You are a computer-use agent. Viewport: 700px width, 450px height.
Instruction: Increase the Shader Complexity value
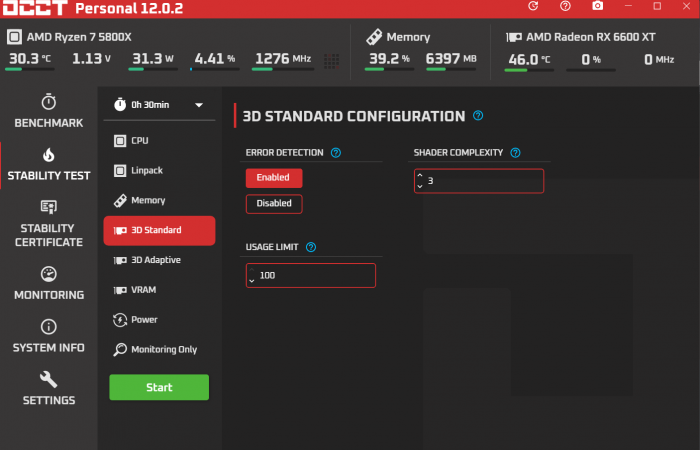click(x=420, y=175)
